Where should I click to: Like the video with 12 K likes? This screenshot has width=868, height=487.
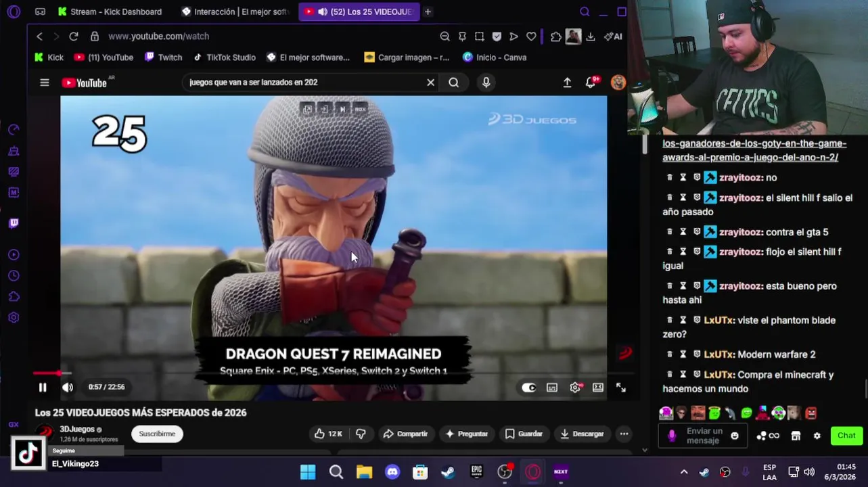tap(327, 434)
